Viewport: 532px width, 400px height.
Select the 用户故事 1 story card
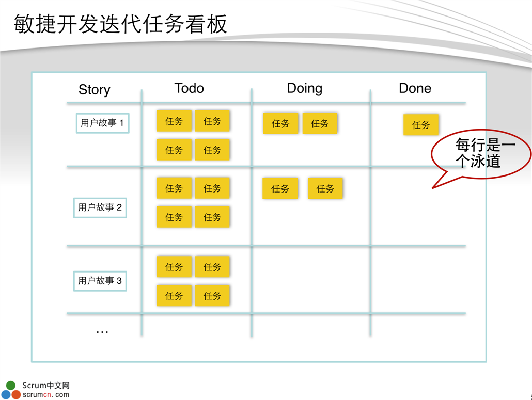[102, 123]
